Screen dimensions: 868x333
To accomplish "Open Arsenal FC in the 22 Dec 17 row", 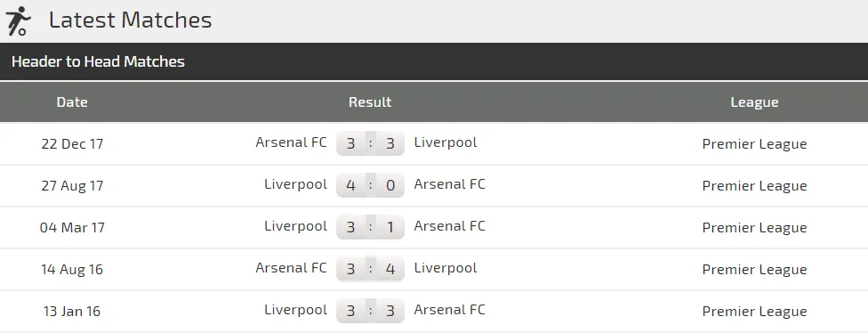I will (291, 142).
